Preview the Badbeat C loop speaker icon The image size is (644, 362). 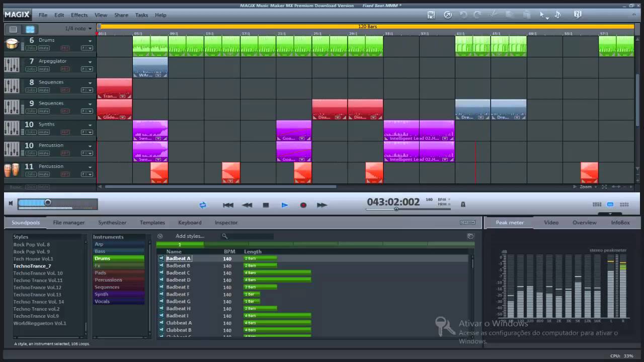[x=162, y=273]
